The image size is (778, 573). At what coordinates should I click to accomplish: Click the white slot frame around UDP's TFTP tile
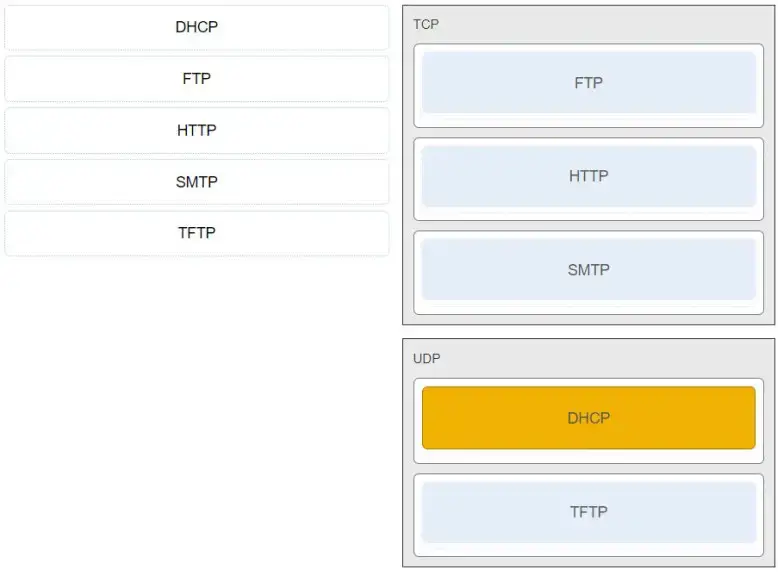point(588,550)
